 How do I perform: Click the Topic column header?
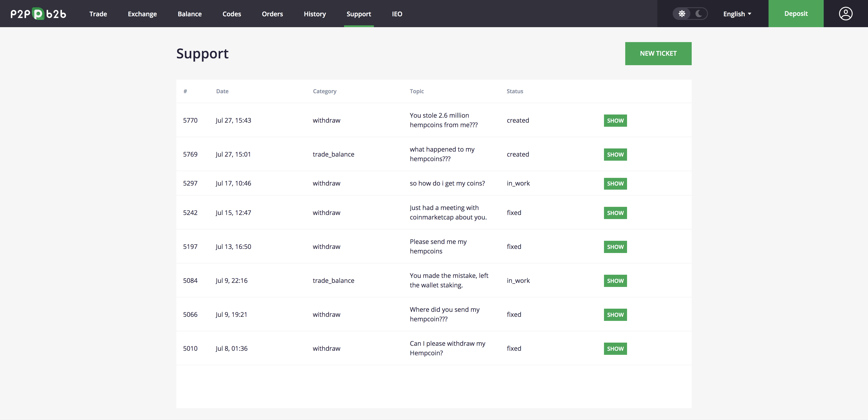(416, 91)
